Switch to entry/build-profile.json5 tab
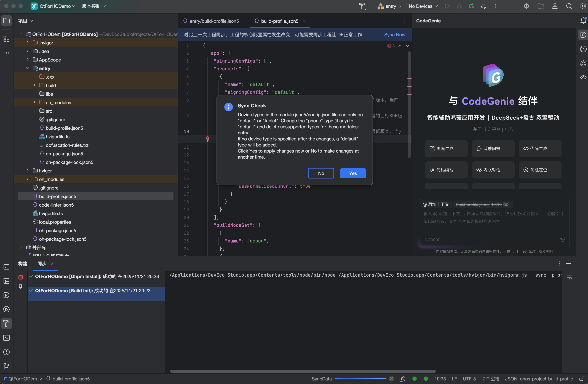The height and width of the screenshot is (384, 588). (x=214, y=21)
